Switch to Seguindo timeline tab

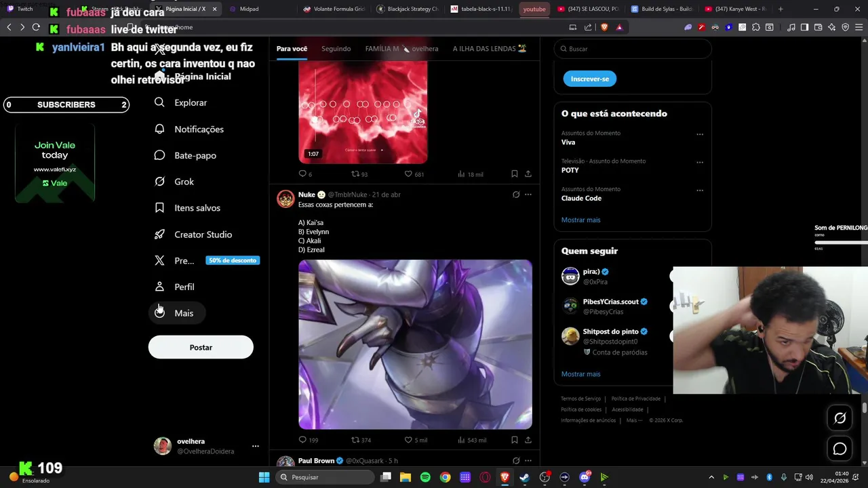(336, 49)
